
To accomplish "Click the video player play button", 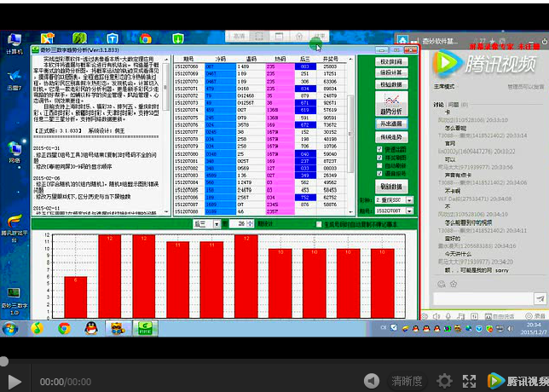I will 14,381.
